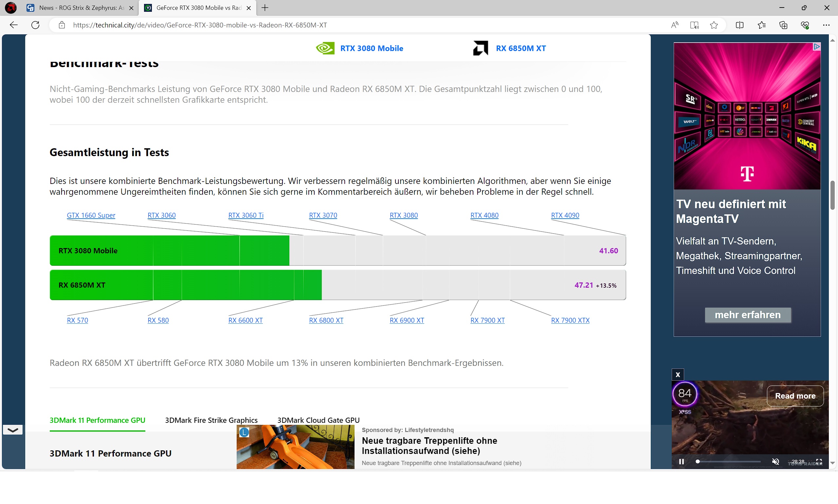Unmute the floating video player
The width and height of the screenshot is (838, 504).
tap(775, 461)
